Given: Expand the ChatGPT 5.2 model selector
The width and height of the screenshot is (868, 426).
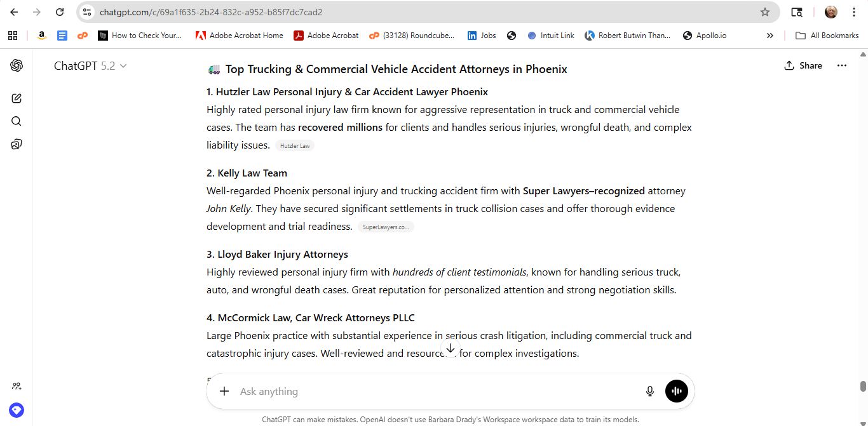Looking at the screenshot, I should [90, 65].
